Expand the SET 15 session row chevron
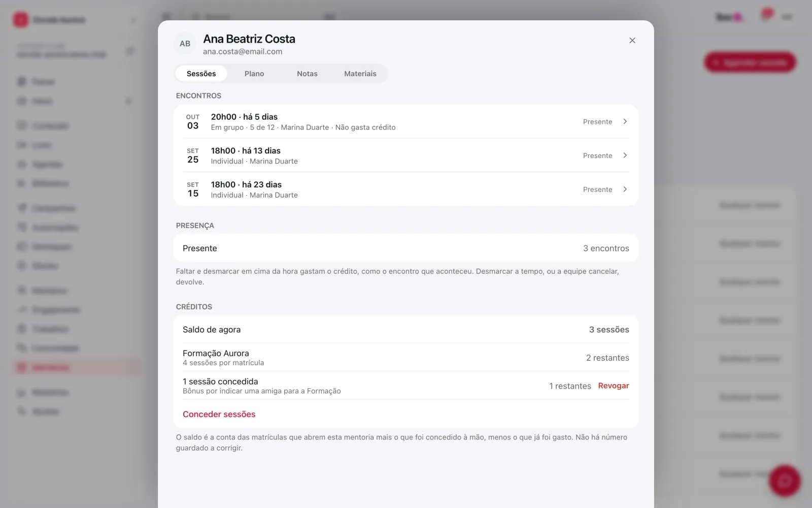 click(625, 189)
